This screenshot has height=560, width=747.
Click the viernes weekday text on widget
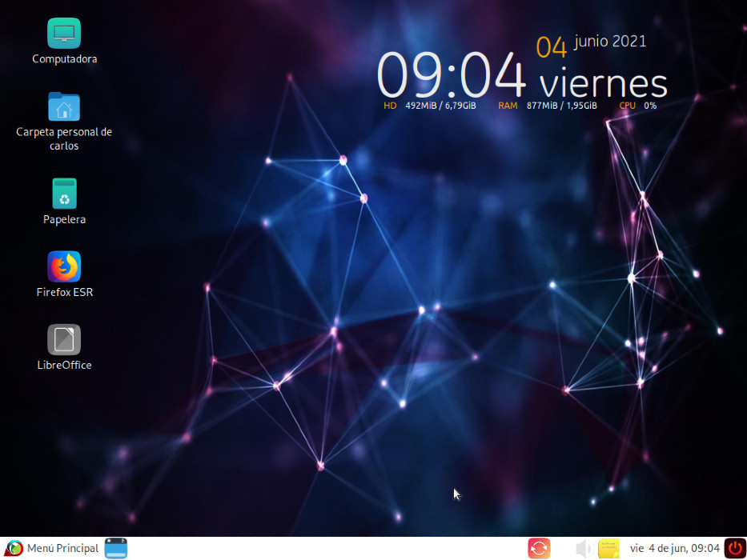(603, 84)
